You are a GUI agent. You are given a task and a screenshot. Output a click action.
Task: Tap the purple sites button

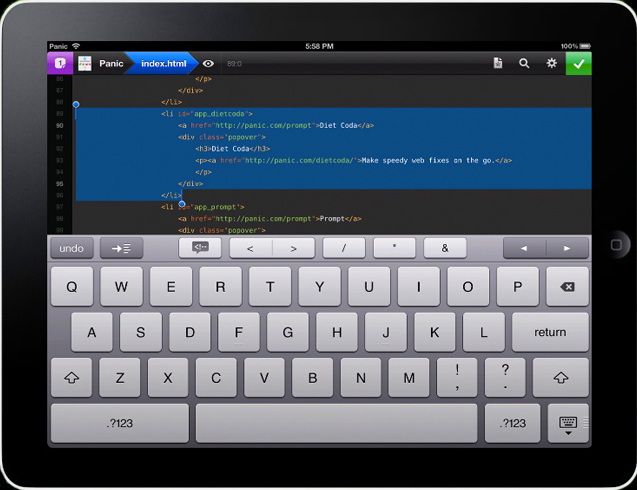(x=58, y=63)
